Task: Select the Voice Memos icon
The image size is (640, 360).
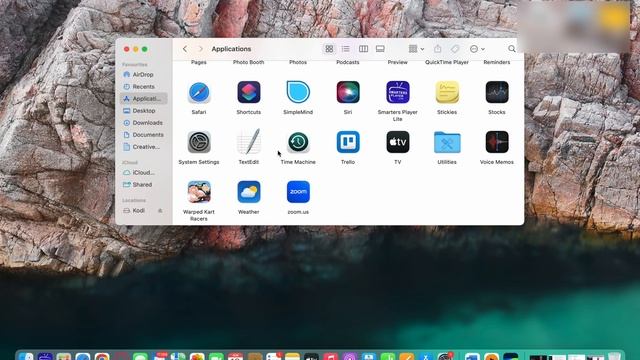Action: pos(497,142)
